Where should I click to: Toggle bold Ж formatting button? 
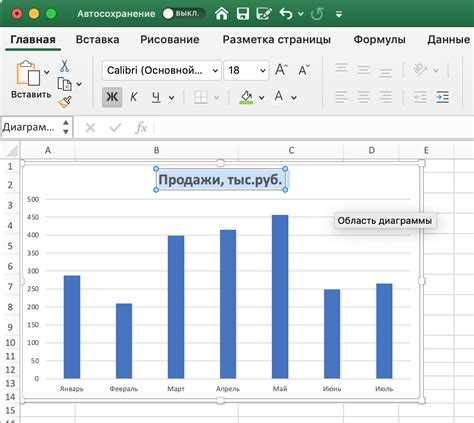click(112, 97)
